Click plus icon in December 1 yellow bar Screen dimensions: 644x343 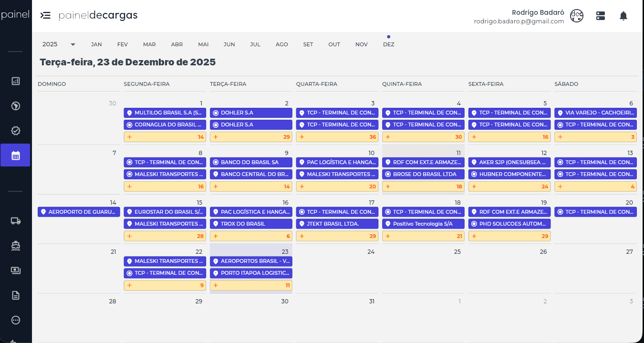click(129, 137)
